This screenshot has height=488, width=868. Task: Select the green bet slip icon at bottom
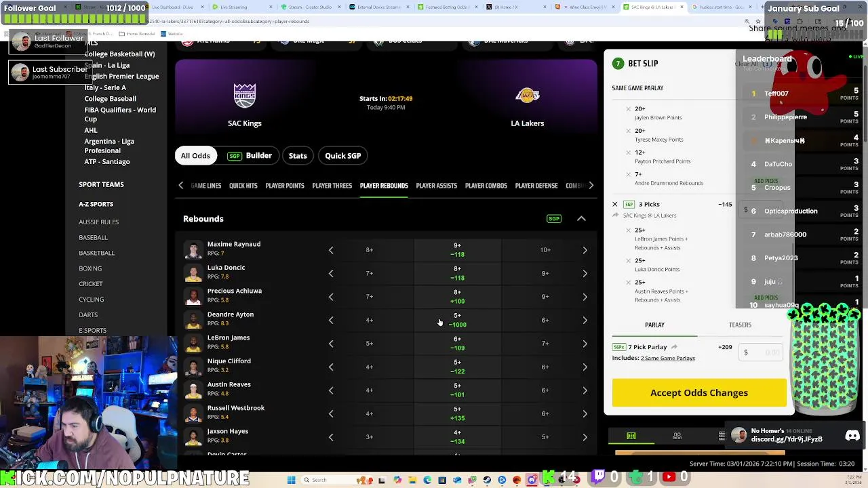631,436
